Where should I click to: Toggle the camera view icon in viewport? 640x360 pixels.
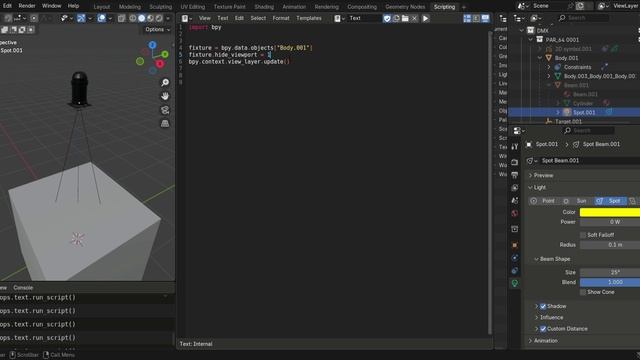[x=165, y=110]
